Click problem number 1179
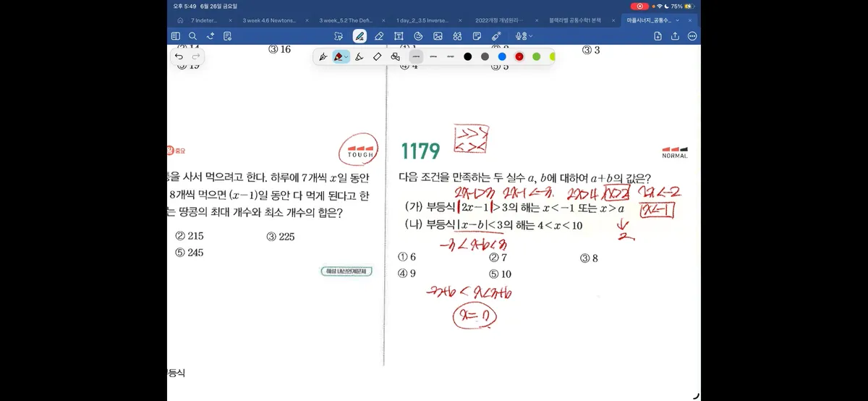 point(420,151)
